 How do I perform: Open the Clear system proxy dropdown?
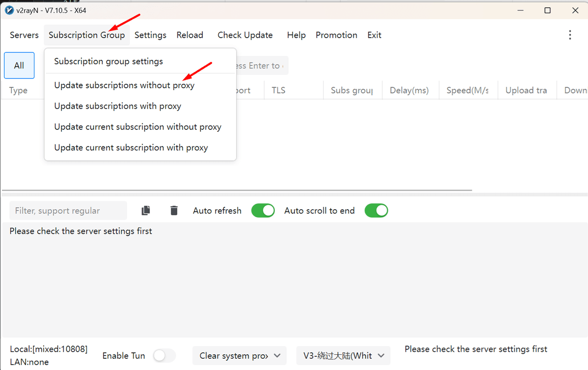click(240, 356)
